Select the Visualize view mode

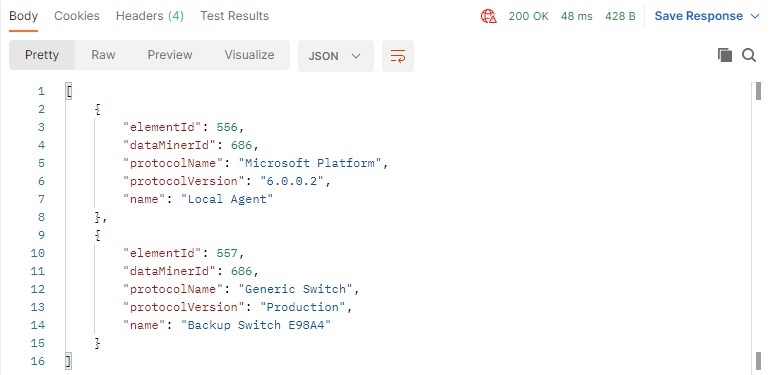(x=249, y=55)
